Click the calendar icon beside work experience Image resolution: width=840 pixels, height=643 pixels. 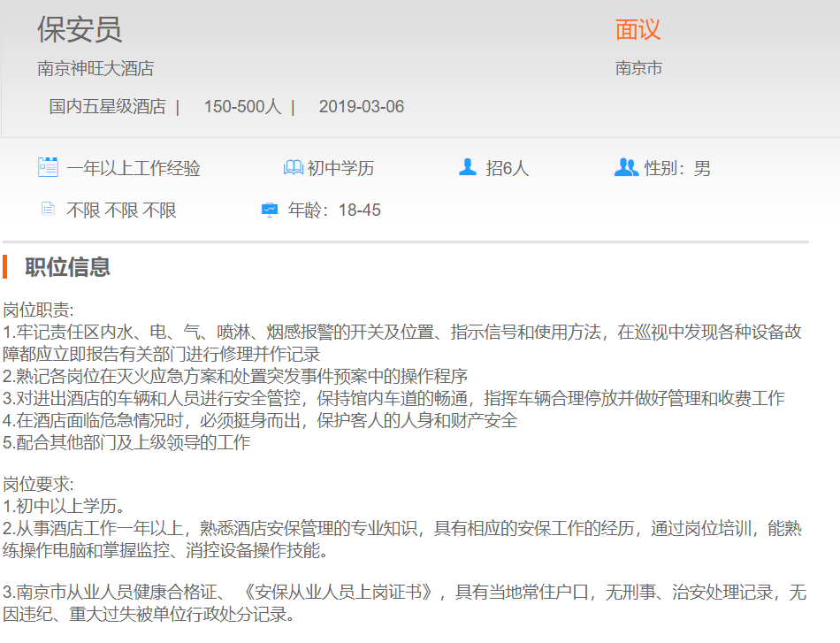(x=48, y=167)
